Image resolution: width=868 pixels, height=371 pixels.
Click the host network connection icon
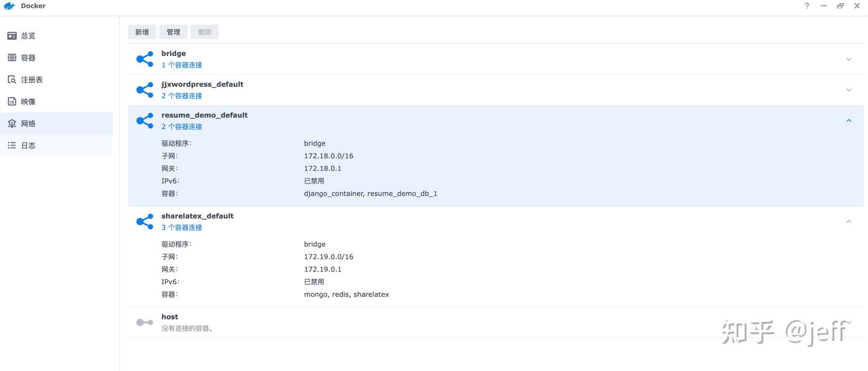145,322
